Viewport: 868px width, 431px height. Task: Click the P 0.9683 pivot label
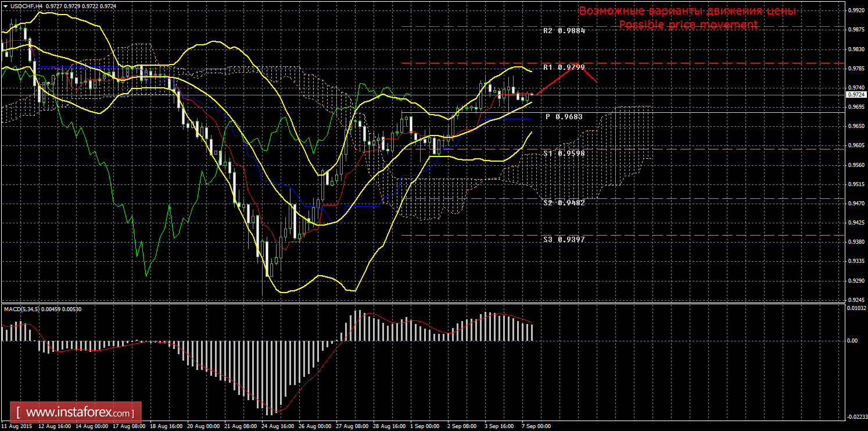coord(564,117)
